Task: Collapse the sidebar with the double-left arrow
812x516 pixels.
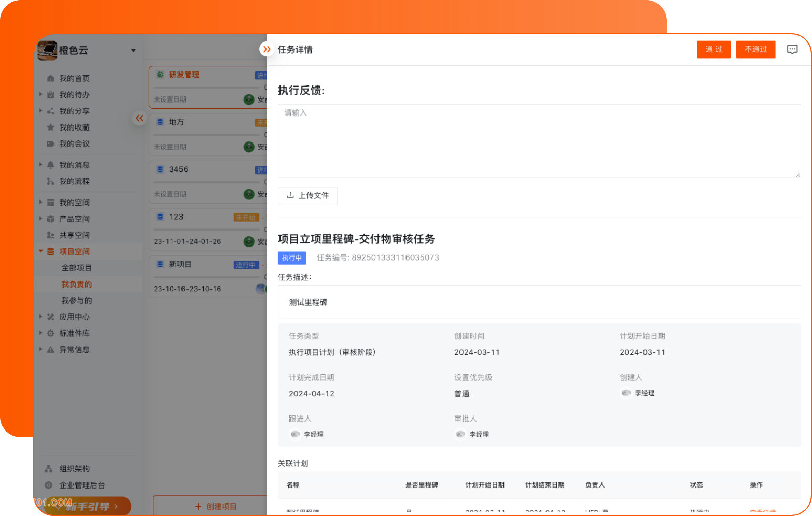Action: click(x=139, y=118)
